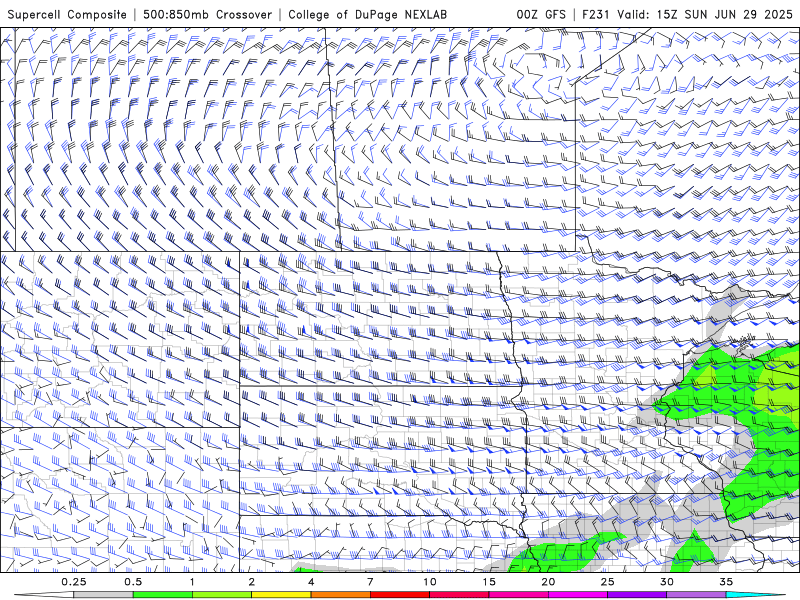Click the "00Z GFS" model run label
The image size is (800, 600).
point(541,14)
